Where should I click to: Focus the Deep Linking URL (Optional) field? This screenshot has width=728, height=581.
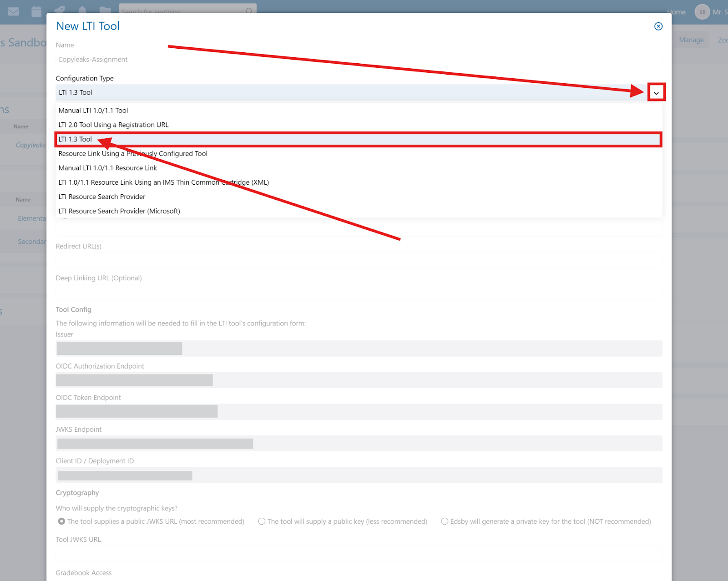point(359,292)
